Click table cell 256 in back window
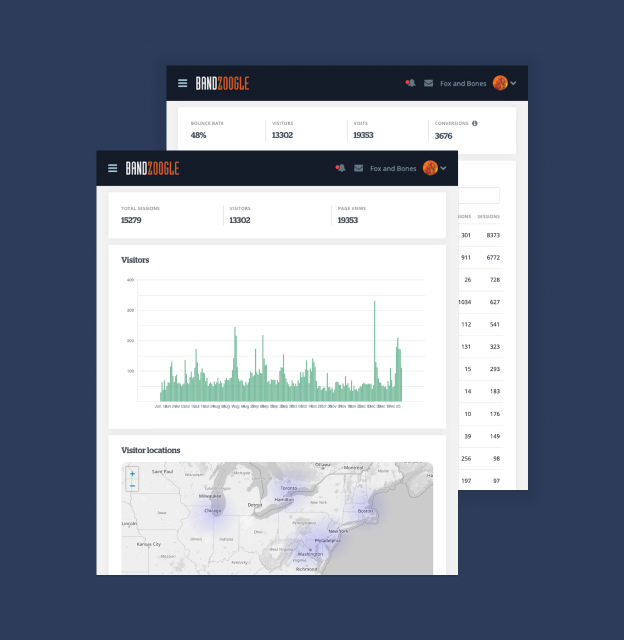Screen dimensions: 624x640 [x=466, y=459]
